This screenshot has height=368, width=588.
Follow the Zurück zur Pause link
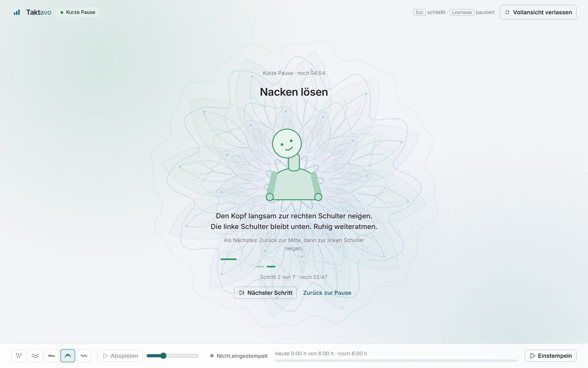[327, 293]
